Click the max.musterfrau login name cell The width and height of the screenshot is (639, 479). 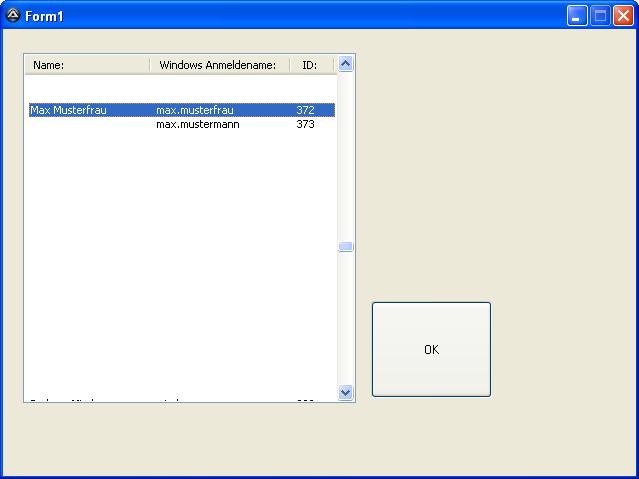(194, 110)
